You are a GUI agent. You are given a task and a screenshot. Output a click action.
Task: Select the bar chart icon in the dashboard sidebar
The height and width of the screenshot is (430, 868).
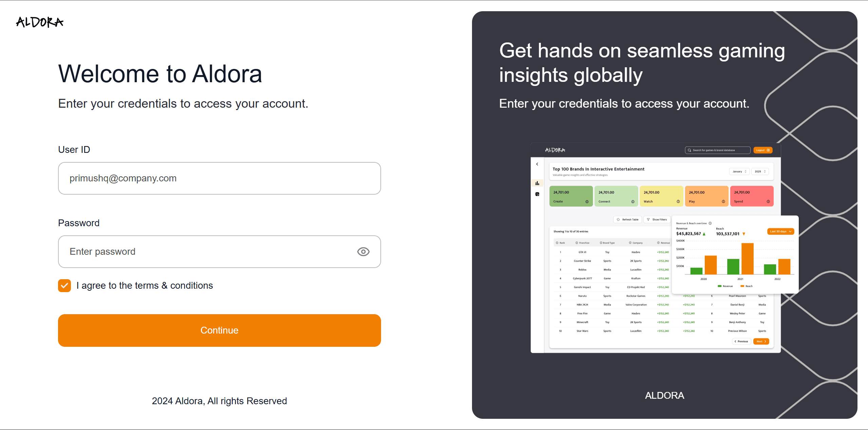click(x=537, y=183)
